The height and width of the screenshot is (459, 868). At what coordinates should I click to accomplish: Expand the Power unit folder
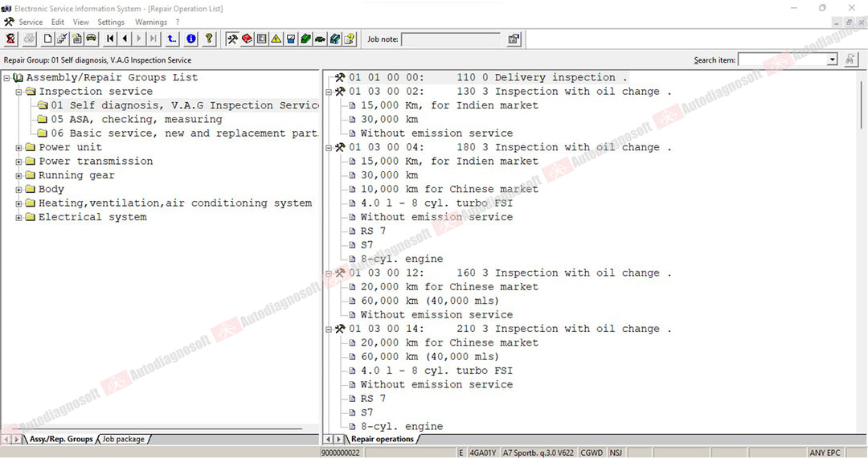click(x=18, y=148)
